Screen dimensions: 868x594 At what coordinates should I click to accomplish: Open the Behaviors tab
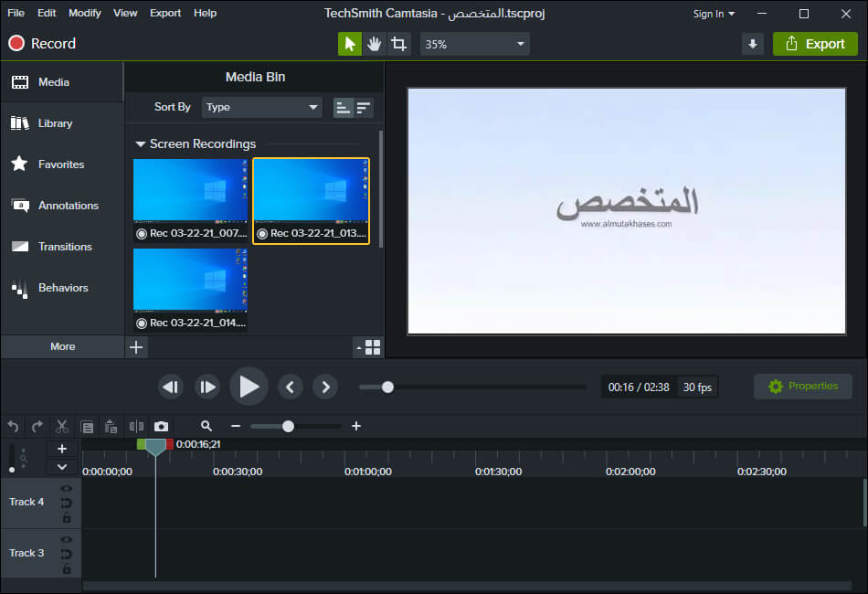point(62,287)
